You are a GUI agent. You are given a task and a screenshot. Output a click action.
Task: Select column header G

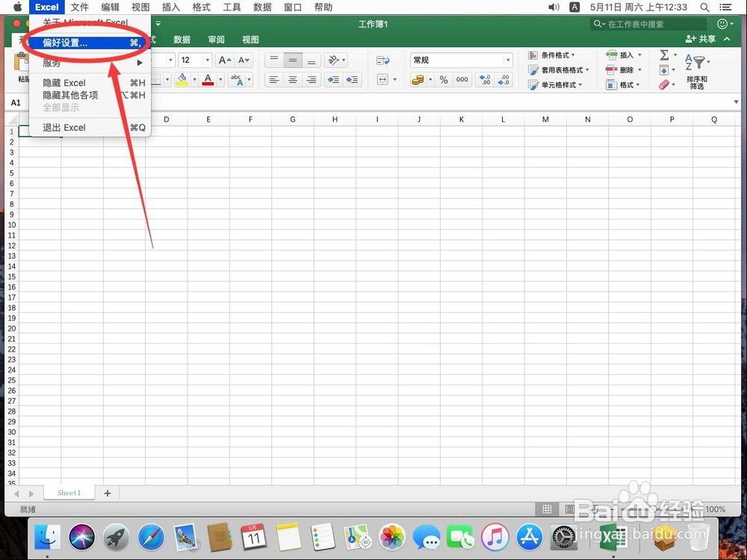pos(293,119)
